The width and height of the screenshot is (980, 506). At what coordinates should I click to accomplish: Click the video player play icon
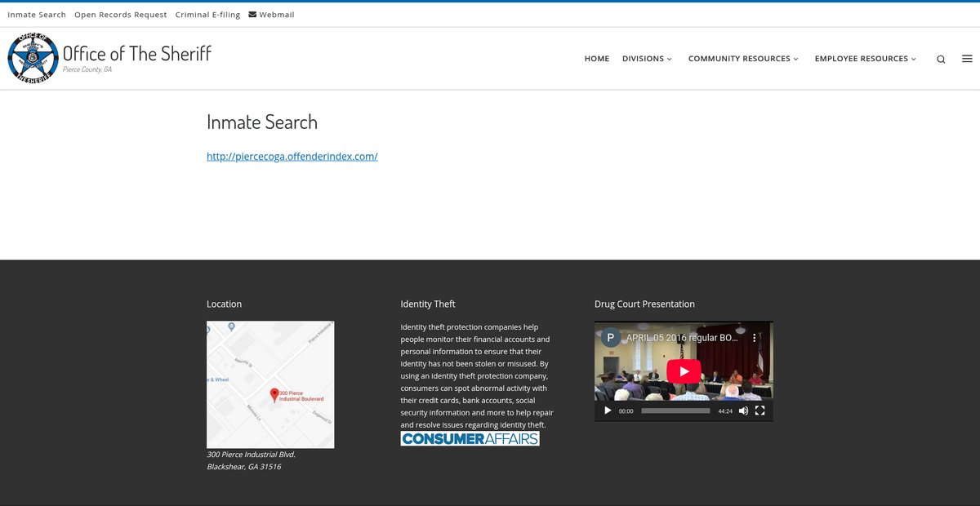click(608, 411)
